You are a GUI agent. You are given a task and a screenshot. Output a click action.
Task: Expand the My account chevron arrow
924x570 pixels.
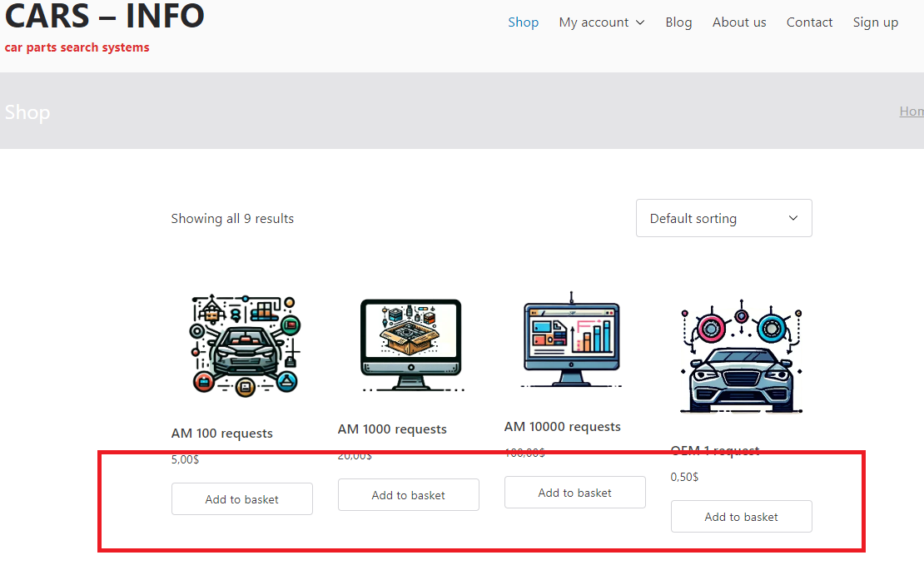640,22
